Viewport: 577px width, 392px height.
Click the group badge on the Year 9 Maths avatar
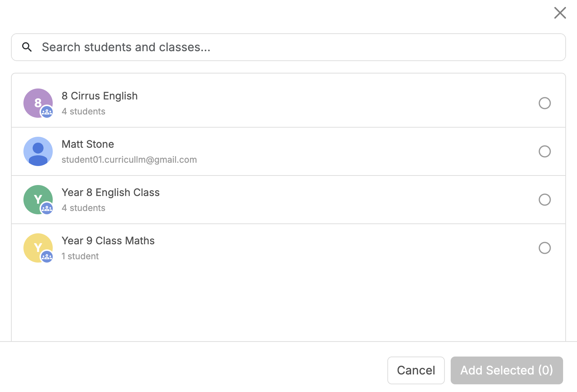click(x=47, y=257)
